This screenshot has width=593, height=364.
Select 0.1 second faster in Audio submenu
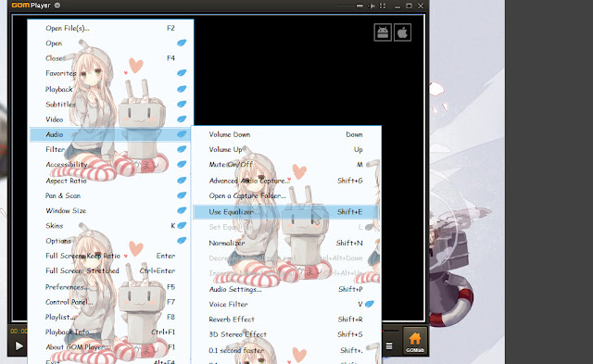285,350
